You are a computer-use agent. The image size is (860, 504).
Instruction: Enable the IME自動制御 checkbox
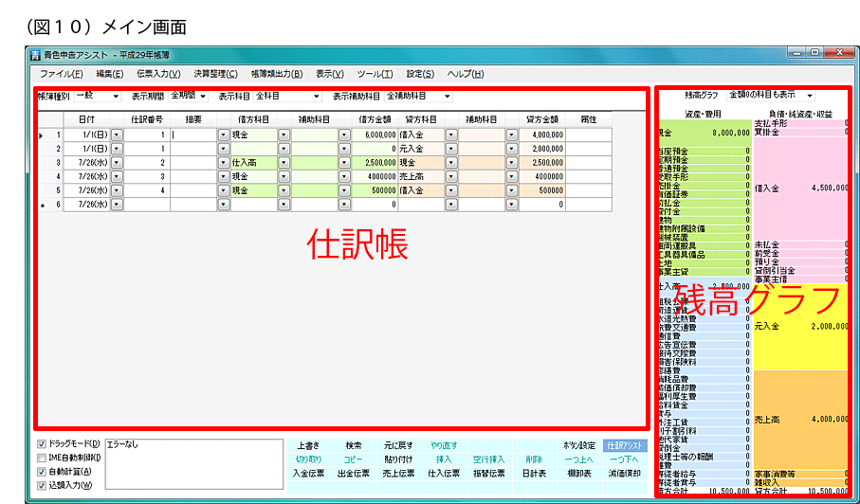[41, 458]
